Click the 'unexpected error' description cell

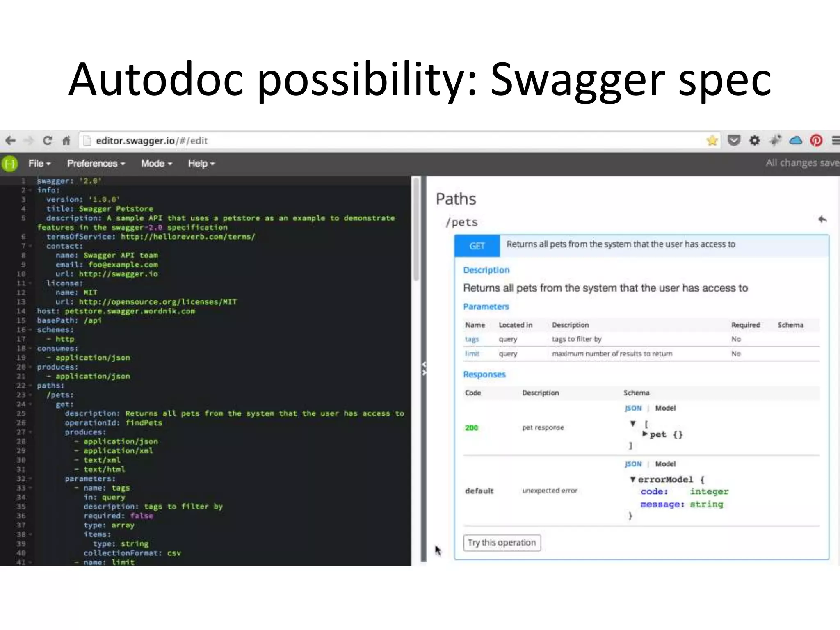click(x=550, y=491)
